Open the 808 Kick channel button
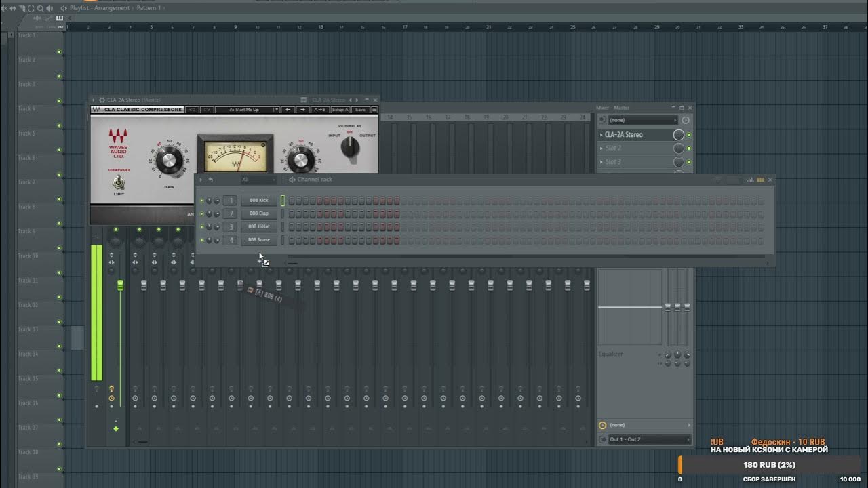The image size is (868, 488). tap(259, 201)
